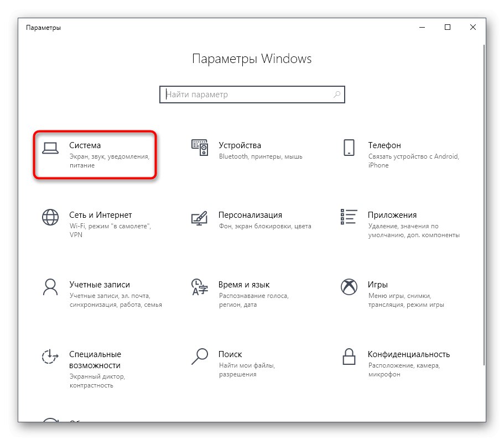Open the Телефон settings heading
This screenshot has height=440, width=504.
385,145
